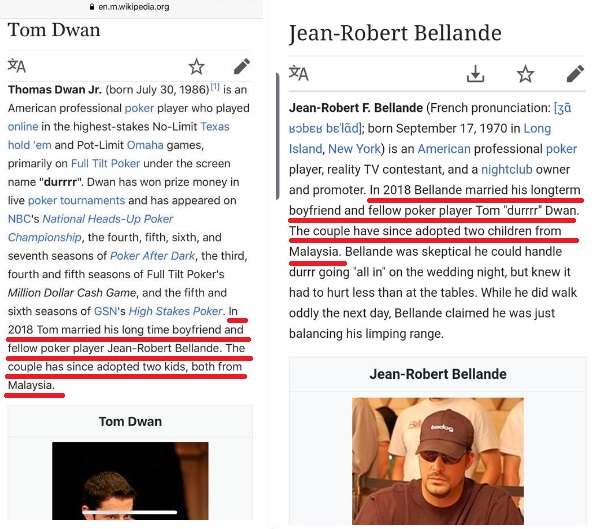Viewport: 605px width, 529px height.
Task: Follow the 'American' link in Bellande article
Action: pos(444,149)
